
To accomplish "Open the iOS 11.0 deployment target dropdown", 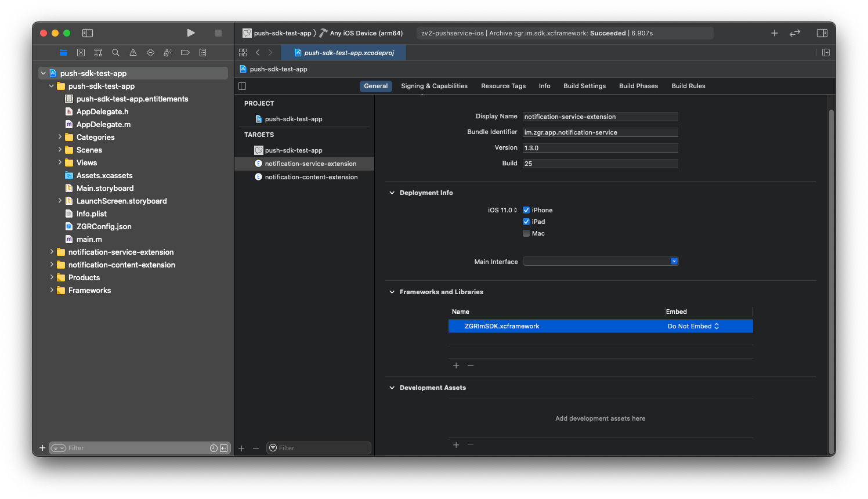I will (502, 210).
